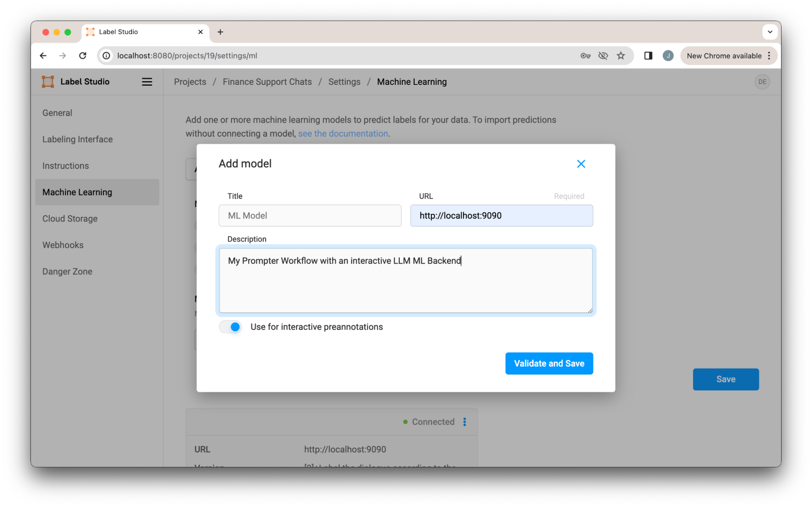Screen dimensions: 812x508
Task: Reload the page with the refresh icon
Action: point(83,56)
